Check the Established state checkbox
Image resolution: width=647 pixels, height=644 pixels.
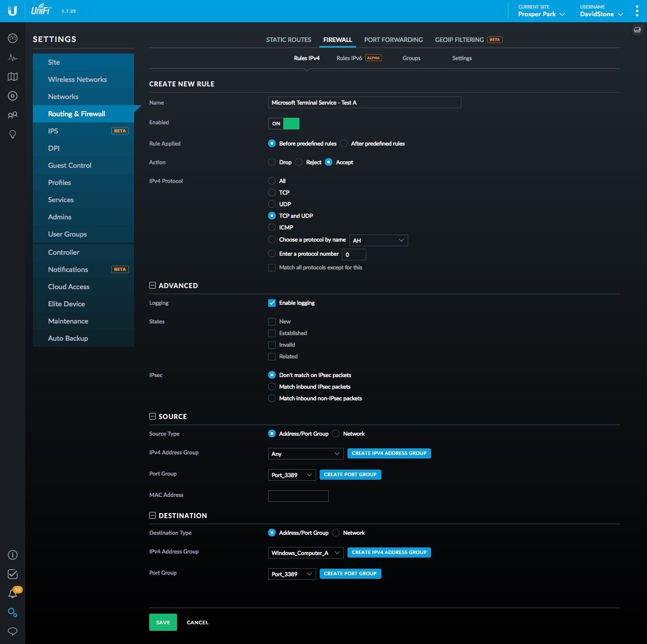pos(272,333)
